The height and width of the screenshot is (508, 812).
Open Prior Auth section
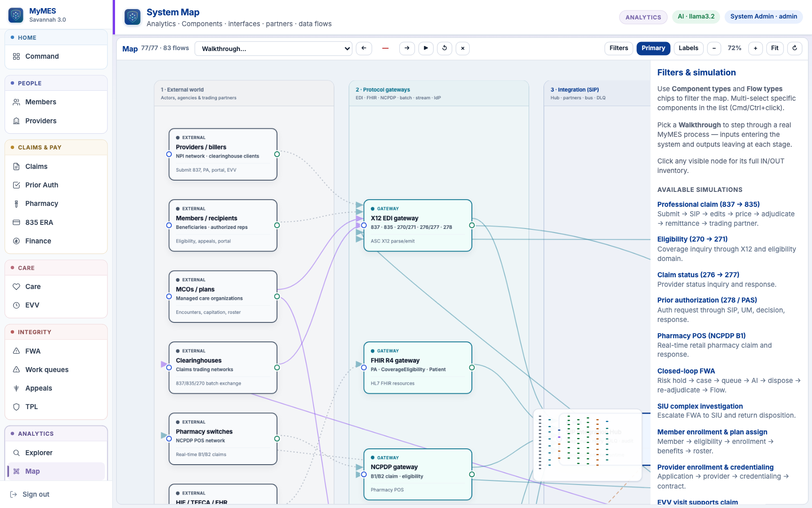(56, 185)
